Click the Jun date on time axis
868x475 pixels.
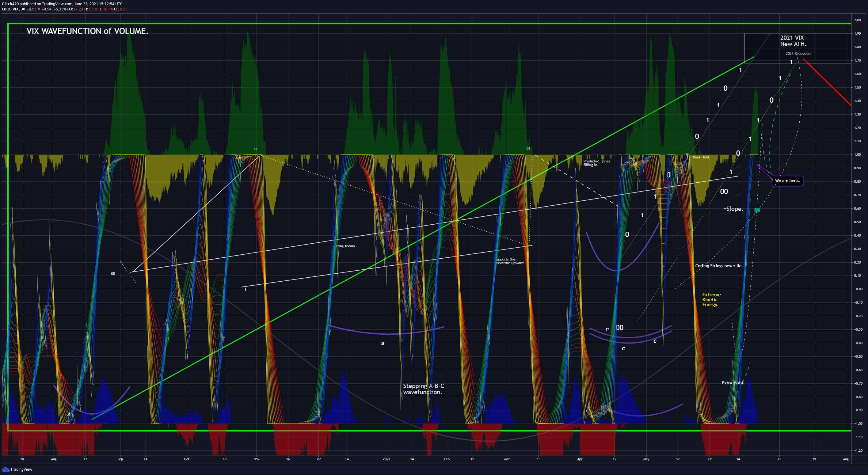pos(710,459)
